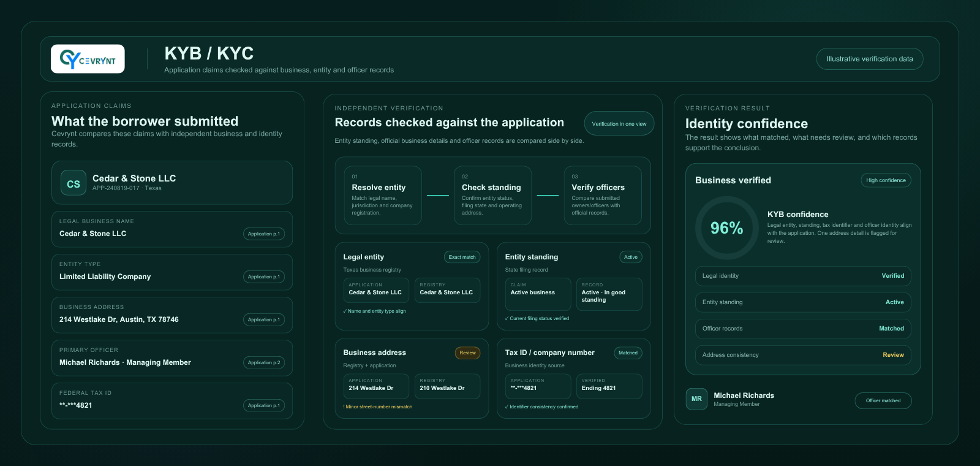Click the Registry Cedar & Stone LLC value
The width and height of the screenshot is (980, 466).
click(x=448, y=291)
